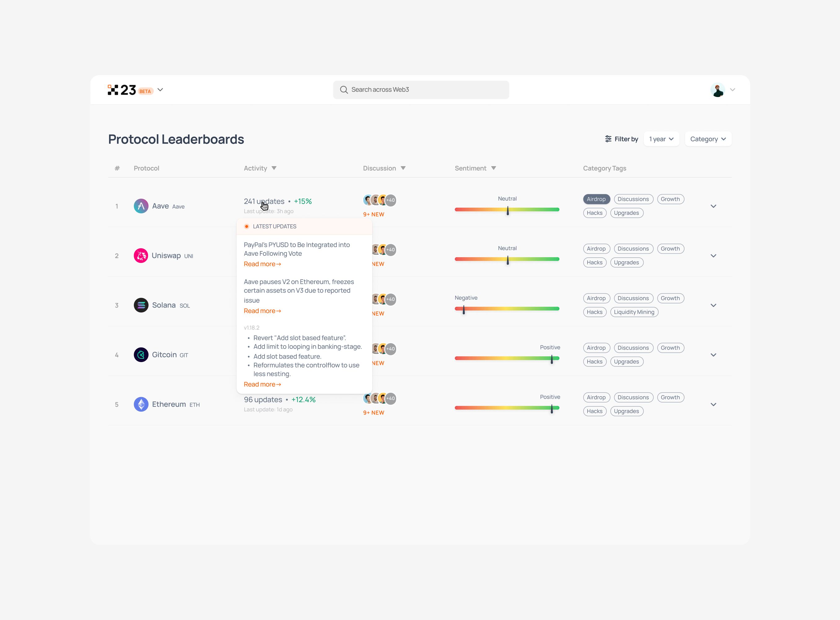Screen dimensions: 840x620
Task: Sort by the Activity column header
Action: (260, 168)
